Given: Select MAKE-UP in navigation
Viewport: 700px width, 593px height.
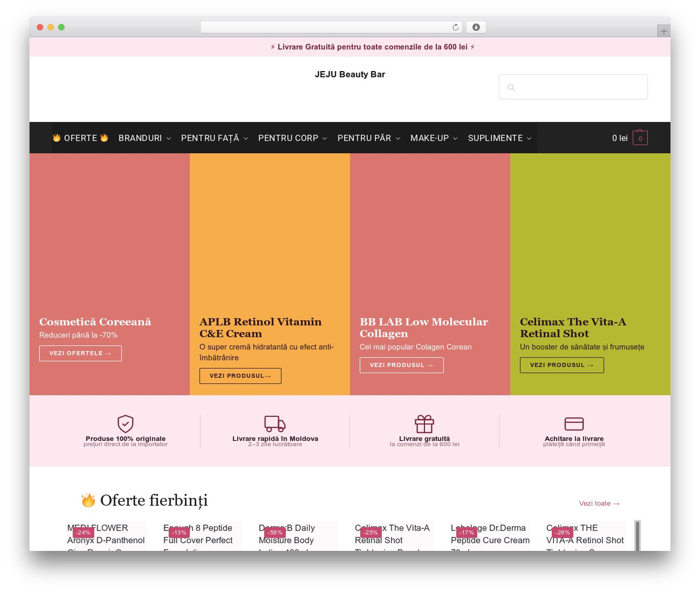Looking at the screenshot, I should click(429, 138).
